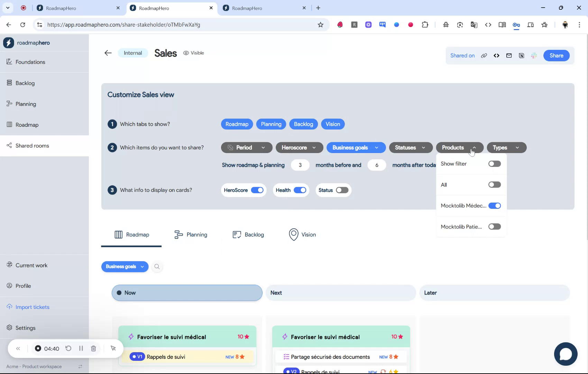Image resolution: width=588 pixels, height=374 pixels.
Task: Share via email using the envelope icon
Action: [509, 55]
